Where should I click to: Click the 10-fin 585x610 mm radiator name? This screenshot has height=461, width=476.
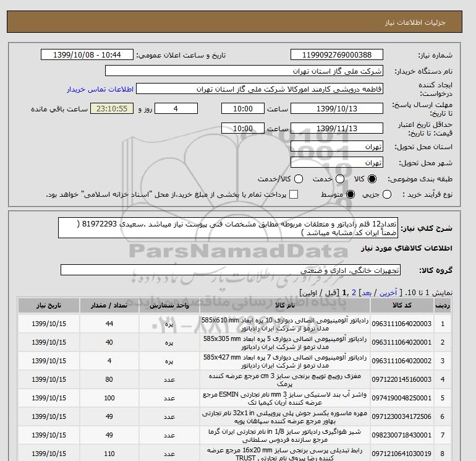point(285,324)
